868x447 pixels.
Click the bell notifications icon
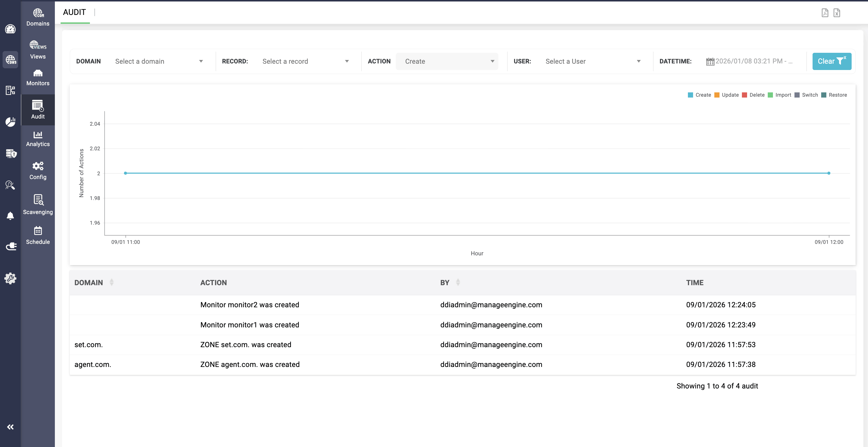pyautogui.click(x=10, y=216)
